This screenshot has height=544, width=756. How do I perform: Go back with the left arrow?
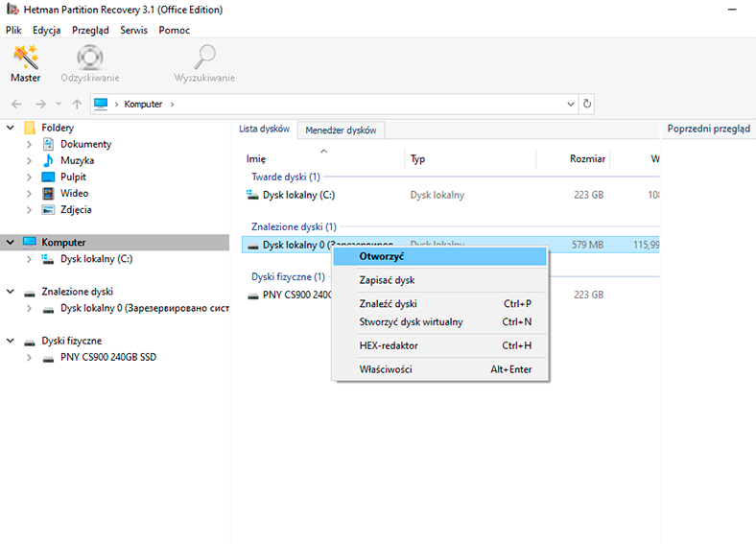(16, 104)
